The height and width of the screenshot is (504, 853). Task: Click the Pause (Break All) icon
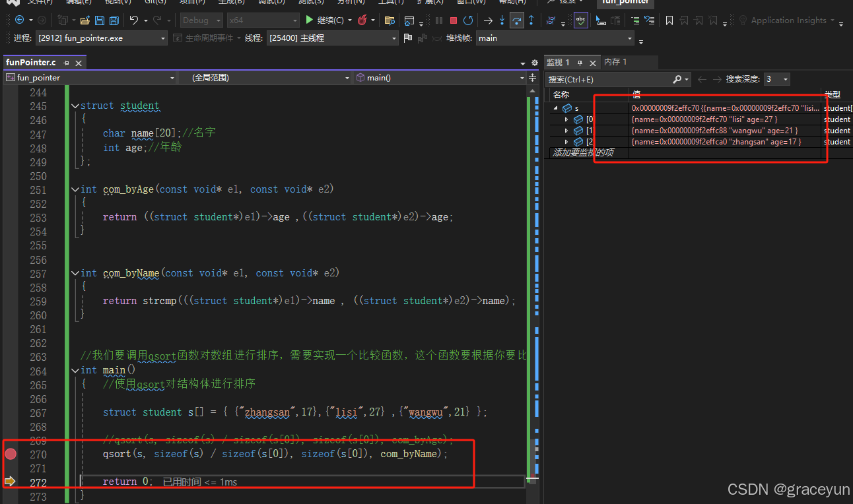[x=439, y=20]
